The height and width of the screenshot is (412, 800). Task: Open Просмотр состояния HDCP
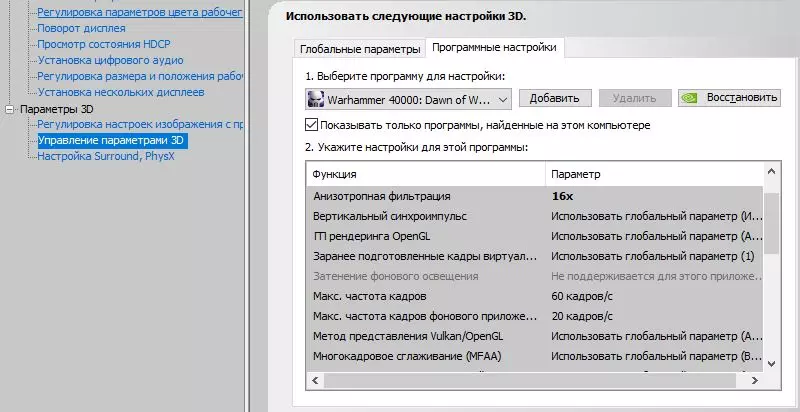click(x=104, y=44)
